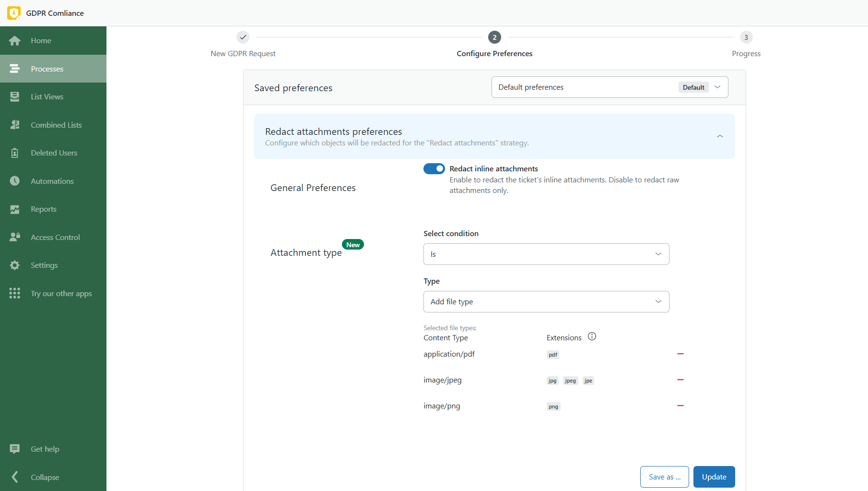This screenshot has height=491, width=868.
Task: Click the Collapse sidebar label
Action: point(45,477)
